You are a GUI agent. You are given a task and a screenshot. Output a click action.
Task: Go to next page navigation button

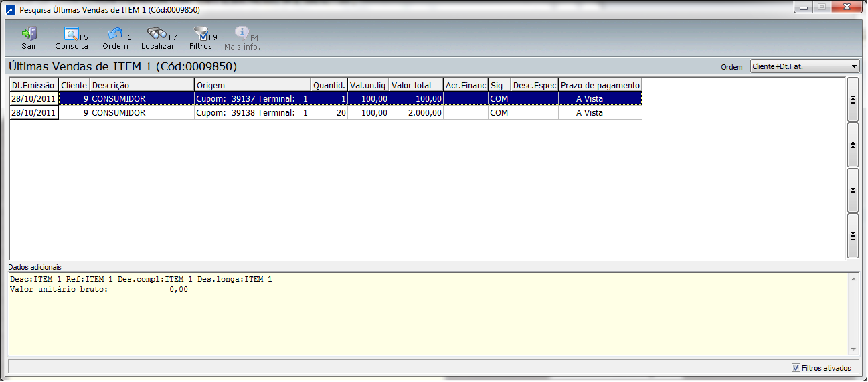(x=853, y=190)
